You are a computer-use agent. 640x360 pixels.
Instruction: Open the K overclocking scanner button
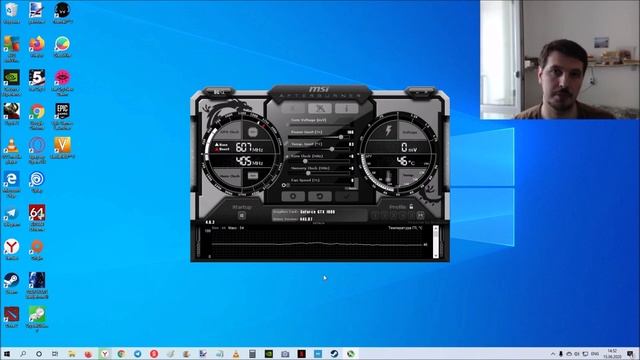(293, 108)
